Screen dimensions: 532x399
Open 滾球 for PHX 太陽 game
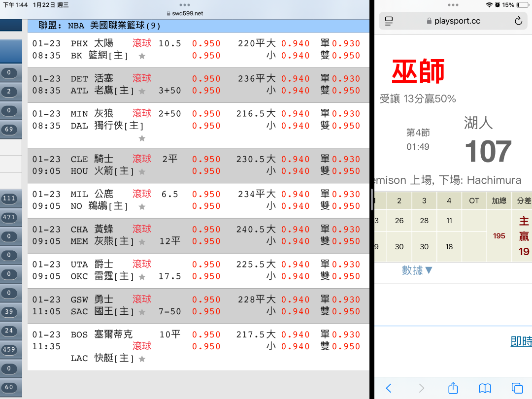point(142,43)
